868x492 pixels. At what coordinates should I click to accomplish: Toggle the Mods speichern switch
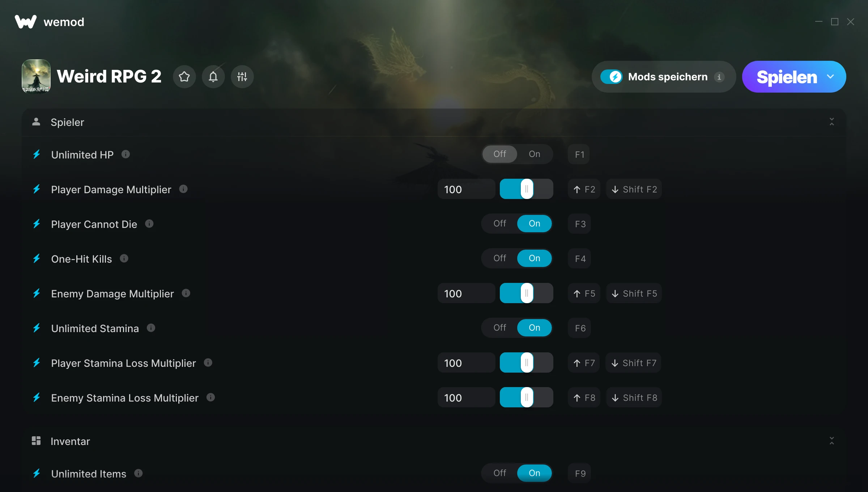[611, 77]
